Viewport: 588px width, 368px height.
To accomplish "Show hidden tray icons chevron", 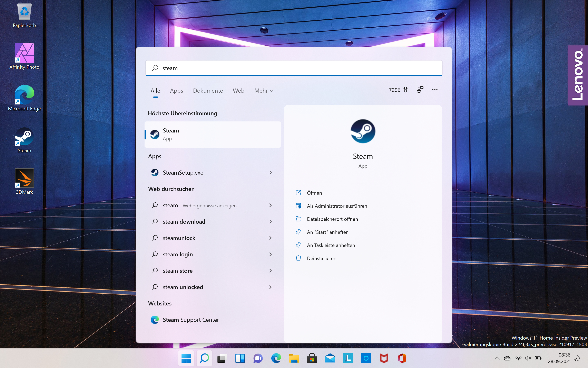I will tap(497, 358).
